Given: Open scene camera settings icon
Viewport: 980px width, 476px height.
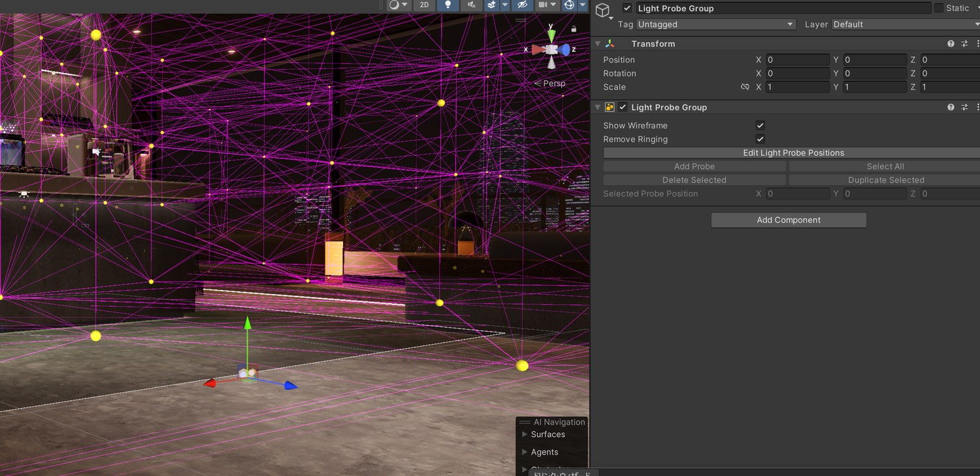Looking at the screenshot, I should (x=542, y=5).
